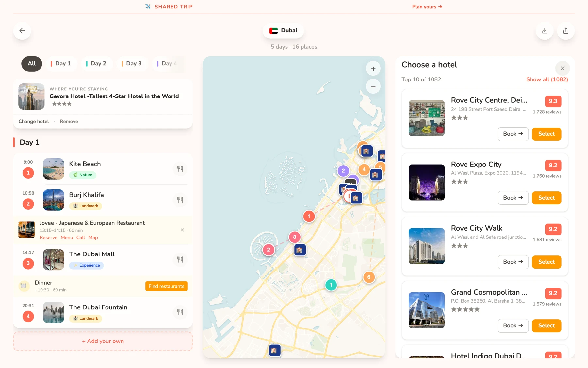This screenshot has height=368, width=588.
Task: Click the orange number 6 map marker
Action: coord(369,277)
